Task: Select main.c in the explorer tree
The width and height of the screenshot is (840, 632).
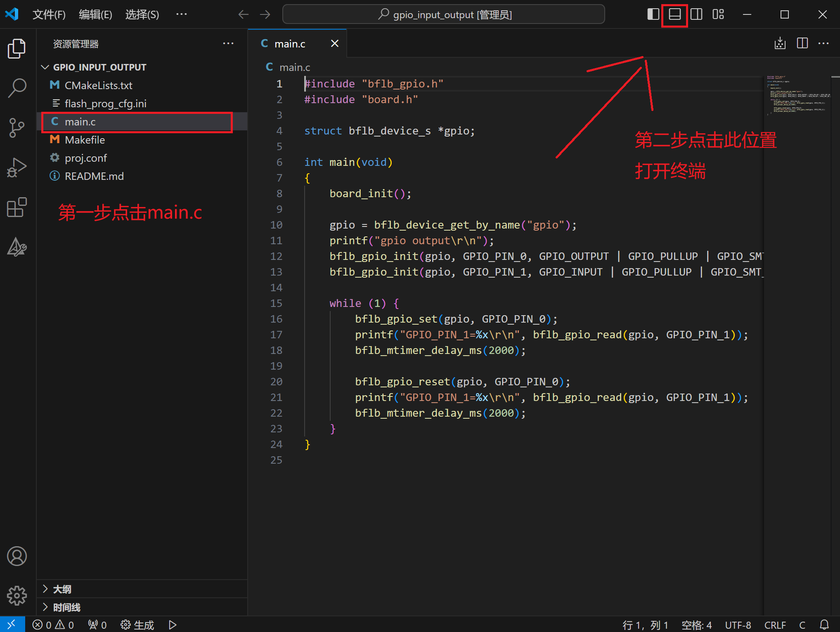Action: tap(142, 122)
